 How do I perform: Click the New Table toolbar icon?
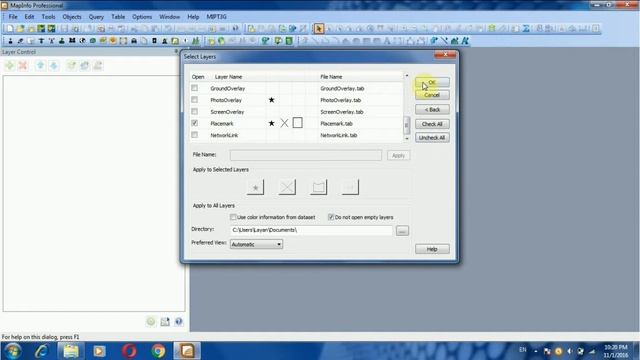point(10,29)
